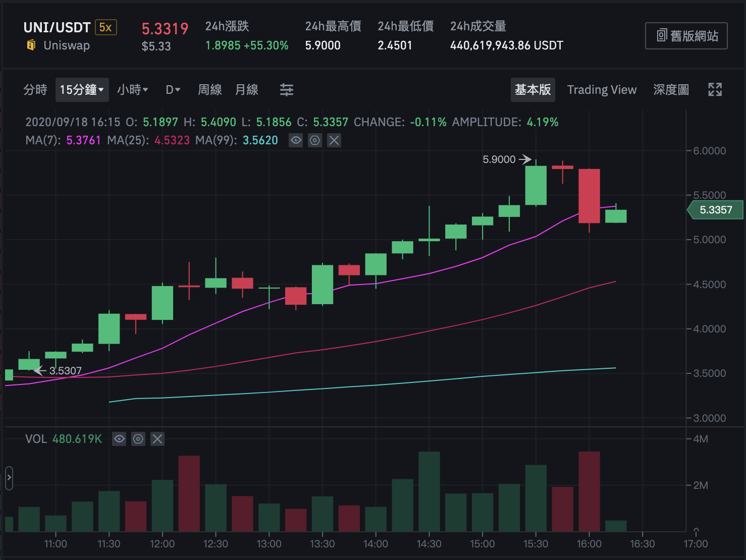Screen dimensions: 746x560
Task: Enter fullscreen chart mode
Action: 715,90
